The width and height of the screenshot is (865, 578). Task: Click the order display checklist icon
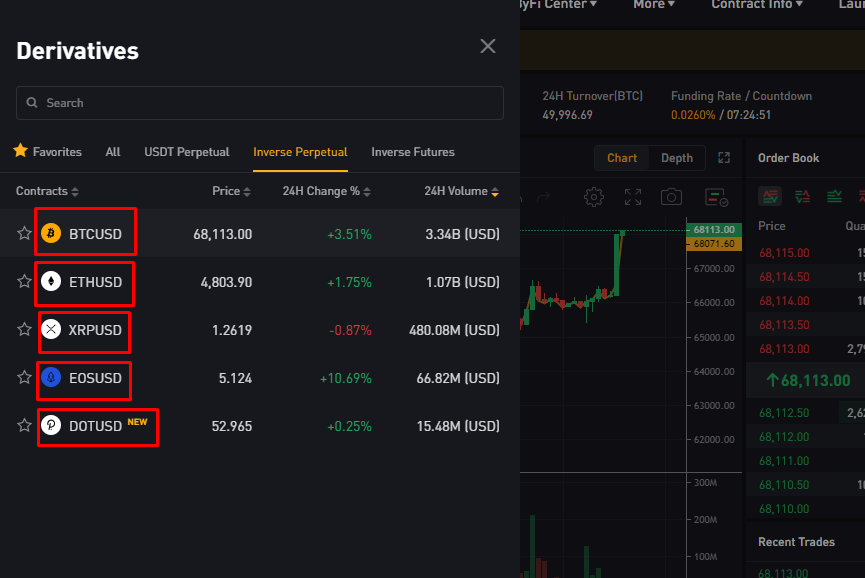click(717, 197)
